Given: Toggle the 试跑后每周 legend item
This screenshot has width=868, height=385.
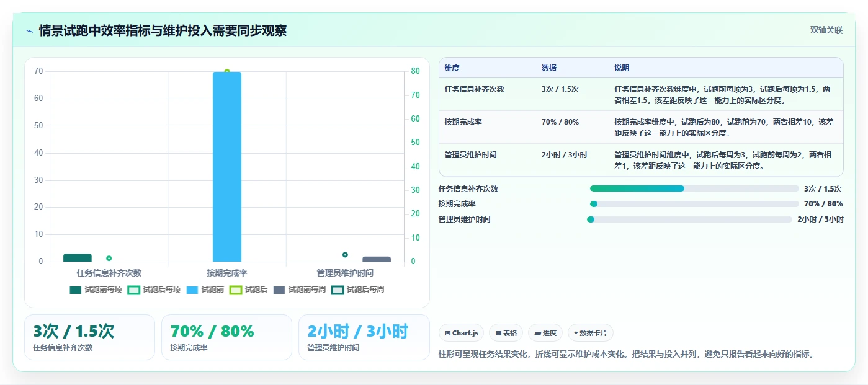Looking at the screenshot, I should (358, 290).
